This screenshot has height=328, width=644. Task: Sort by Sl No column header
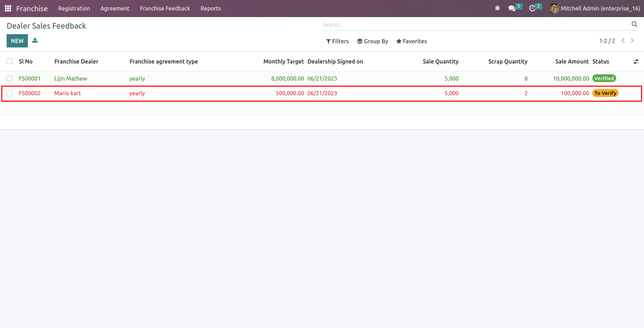pyautogui.click(x=25, y=61)
